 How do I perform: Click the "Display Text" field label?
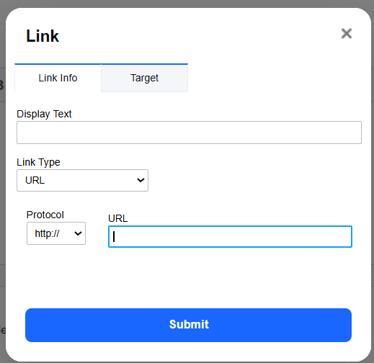point(44,114)
